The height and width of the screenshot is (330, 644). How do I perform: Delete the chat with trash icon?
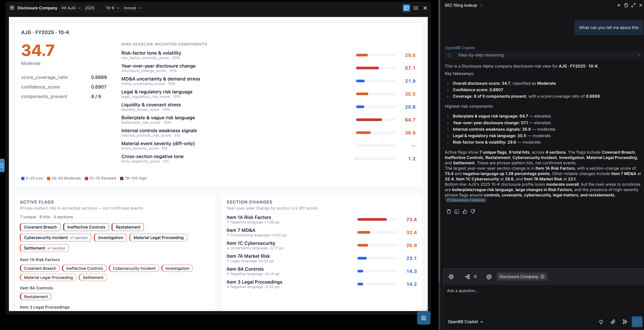[x=626, y=5]
